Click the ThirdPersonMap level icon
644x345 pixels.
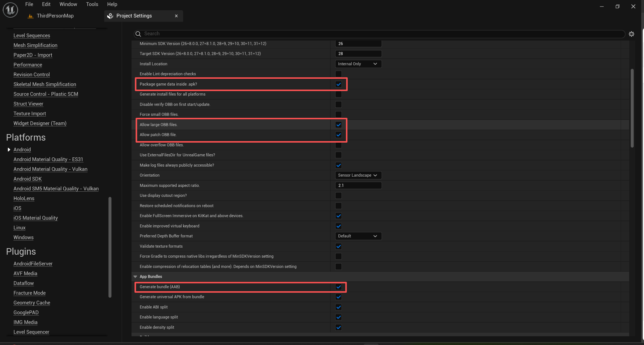31,16
